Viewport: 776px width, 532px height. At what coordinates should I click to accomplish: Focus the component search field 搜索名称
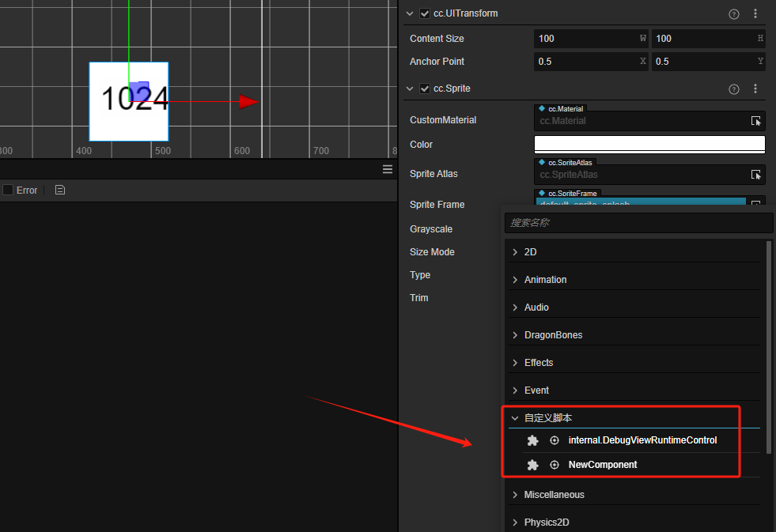pos(639,223)
